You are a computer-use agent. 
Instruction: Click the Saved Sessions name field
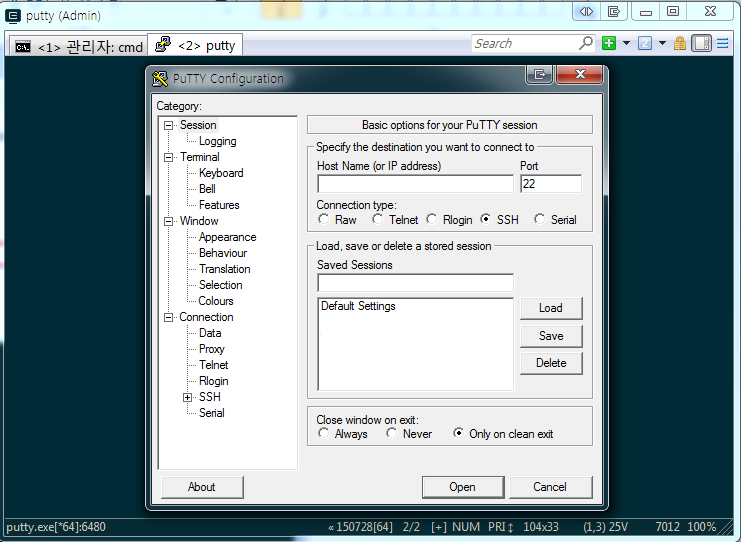(x=415, y=283)
